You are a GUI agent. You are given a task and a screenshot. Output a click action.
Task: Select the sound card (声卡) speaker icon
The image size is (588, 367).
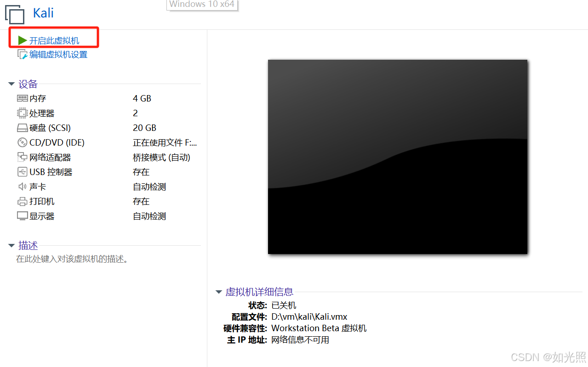(23, 186)
